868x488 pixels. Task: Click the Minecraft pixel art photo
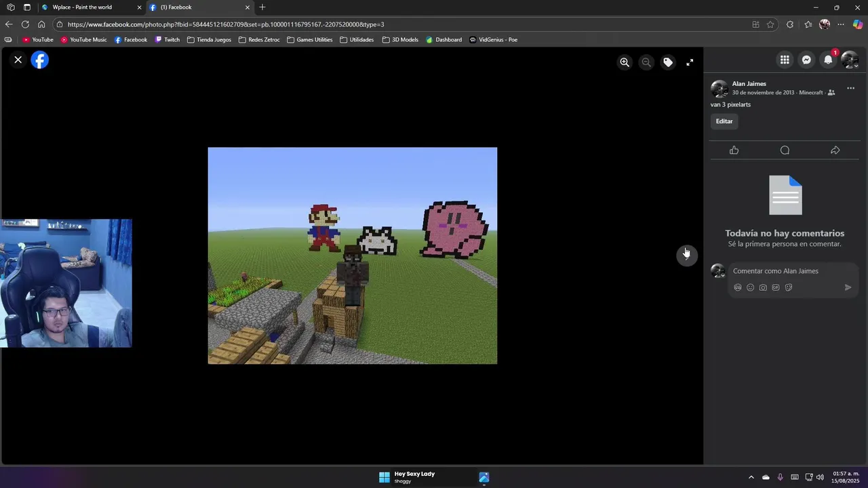pyautogui.click(x=353, y=256)
